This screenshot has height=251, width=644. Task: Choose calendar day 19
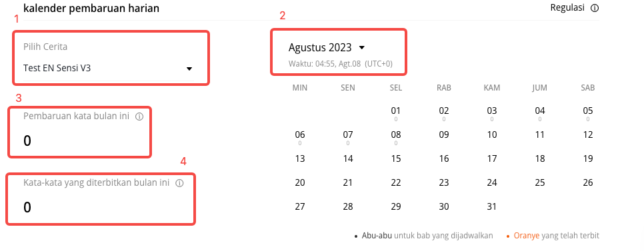[x=588, y=158]
